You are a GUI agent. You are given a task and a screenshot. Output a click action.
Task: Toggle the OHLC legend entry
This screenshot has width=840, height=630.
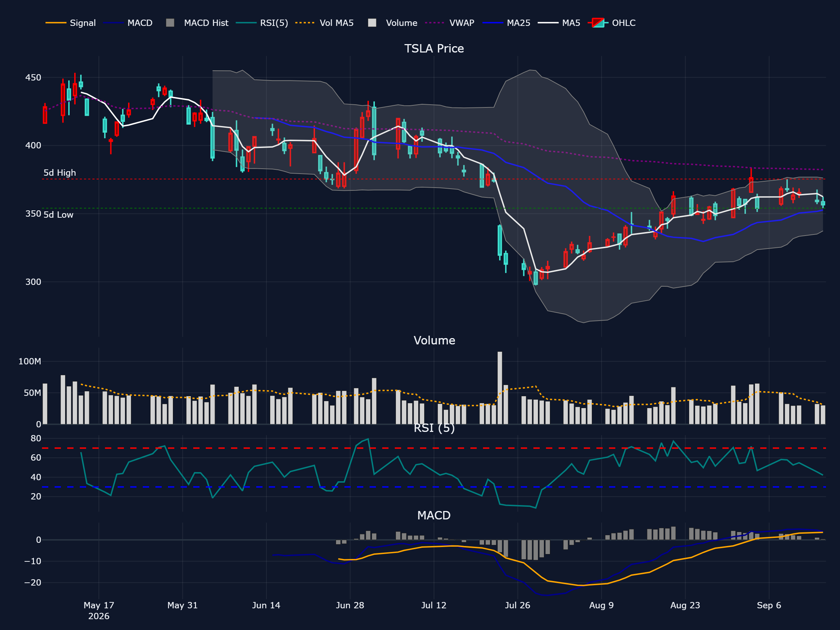click(x=611, y=23)
